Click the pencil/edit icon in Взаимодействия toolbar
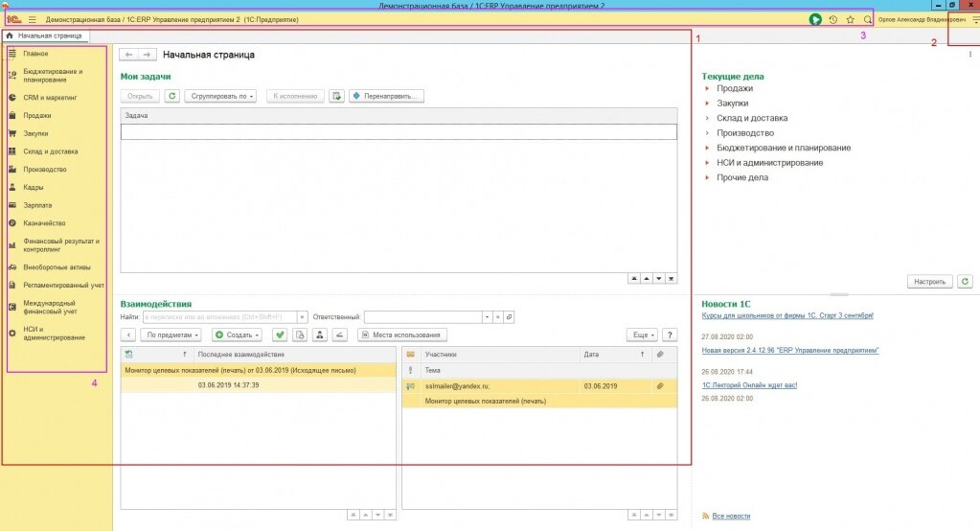 [339, 335]
